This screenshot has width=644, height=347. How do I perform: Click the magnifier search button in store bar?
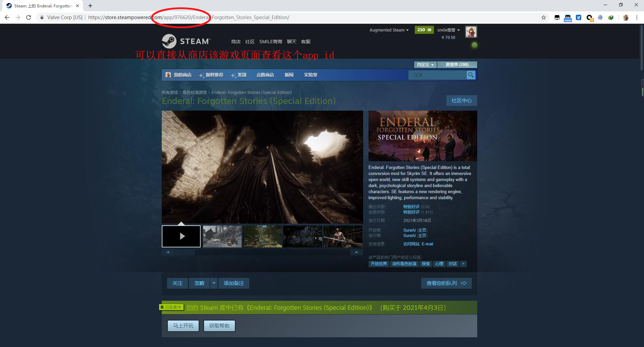(471, 75)
